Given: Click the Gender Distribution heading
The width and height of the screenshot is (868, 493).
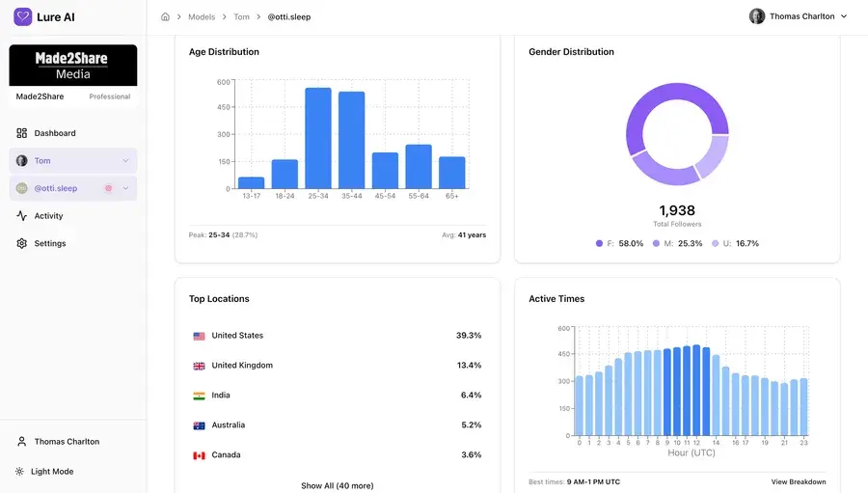Looking at the screenshot, I should tap(571, 51).
